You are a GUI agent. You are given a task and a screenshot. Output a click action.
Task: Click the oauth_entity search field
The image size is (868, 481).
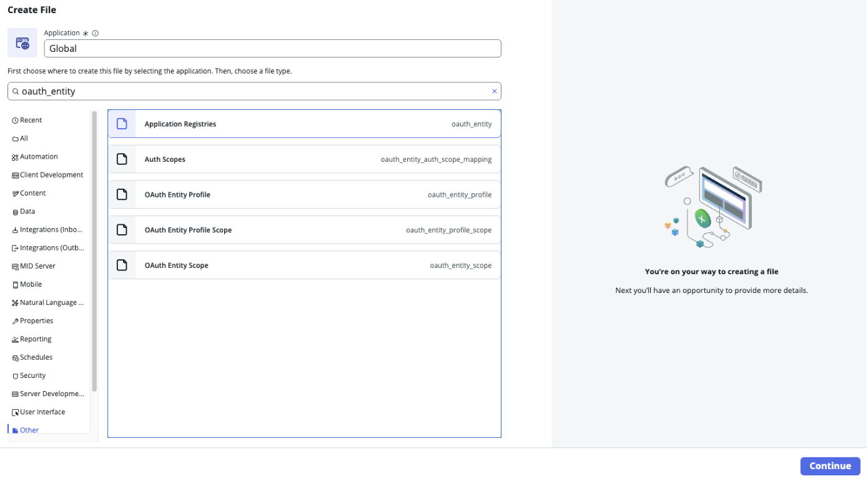pos(250,91)
